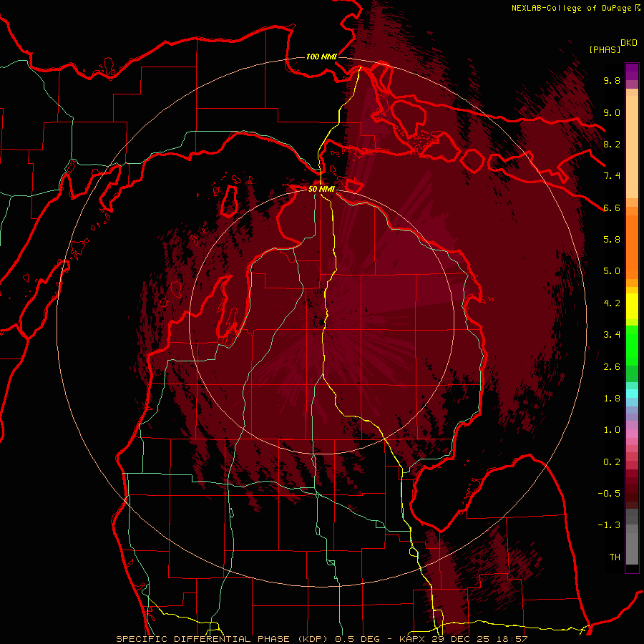Screen dimensions: 644x644
Task: Click the 9.0 value on the scale
Action: click(612, 112)
